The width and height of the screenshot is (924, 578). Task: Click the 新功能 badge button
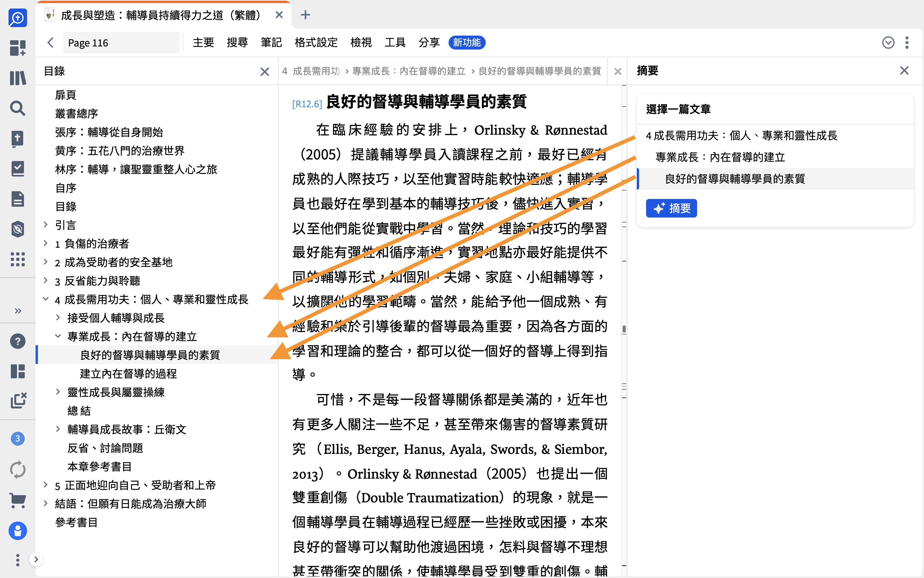click(x=467, y=42)
